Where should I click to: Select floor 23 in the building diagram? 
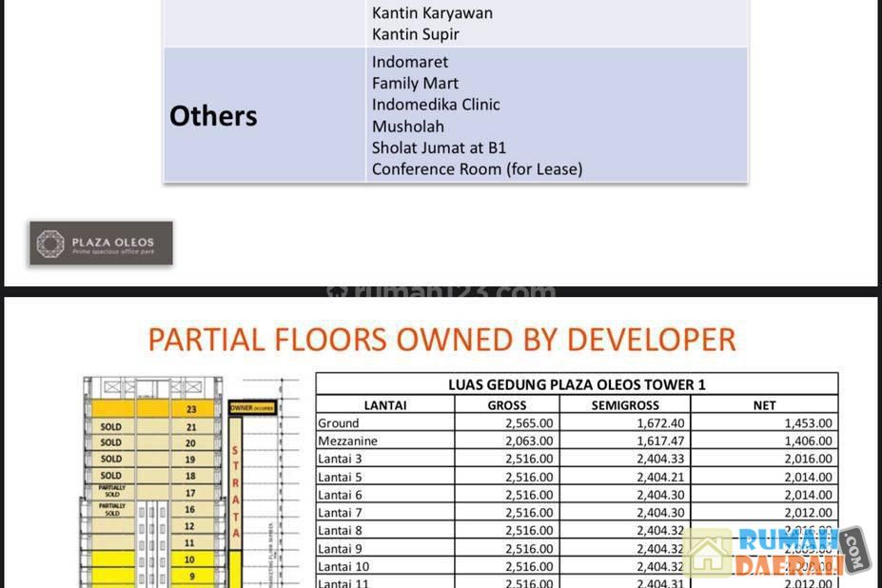coord(190,408)
